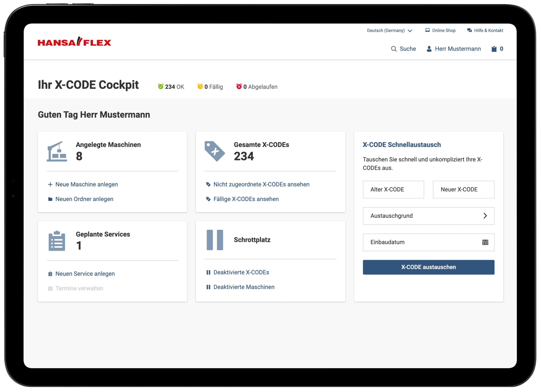Open Deaktivierte Maschinen link
Screen dimensions: 541x392
(x=244, y=287)
